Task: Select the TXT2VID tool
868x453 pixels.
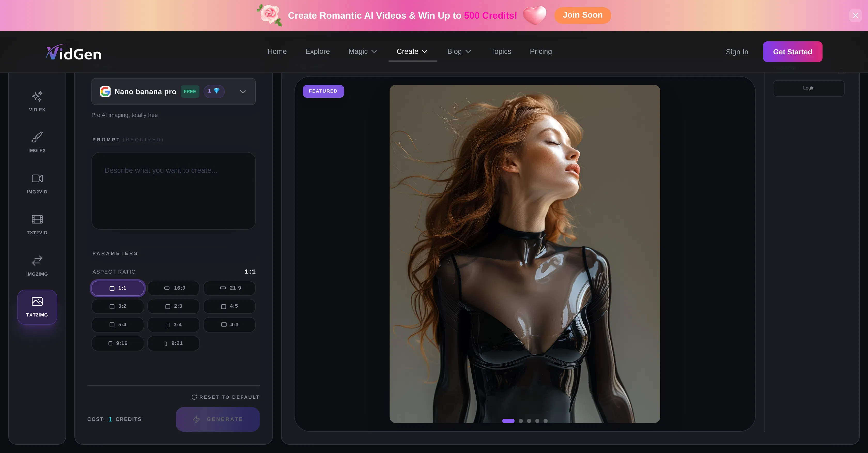Action: click(x=37, y=224)
